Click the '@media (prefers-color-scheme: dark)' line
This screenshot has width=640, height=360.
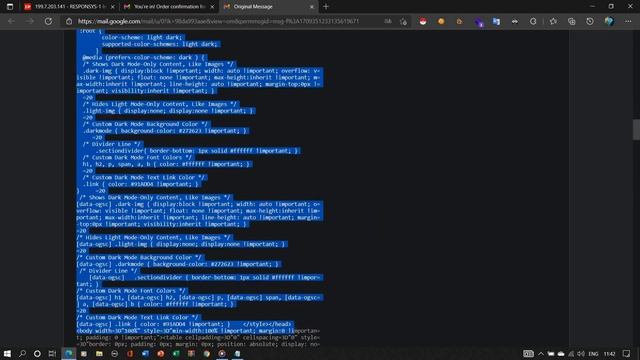[x=144, y=58]
